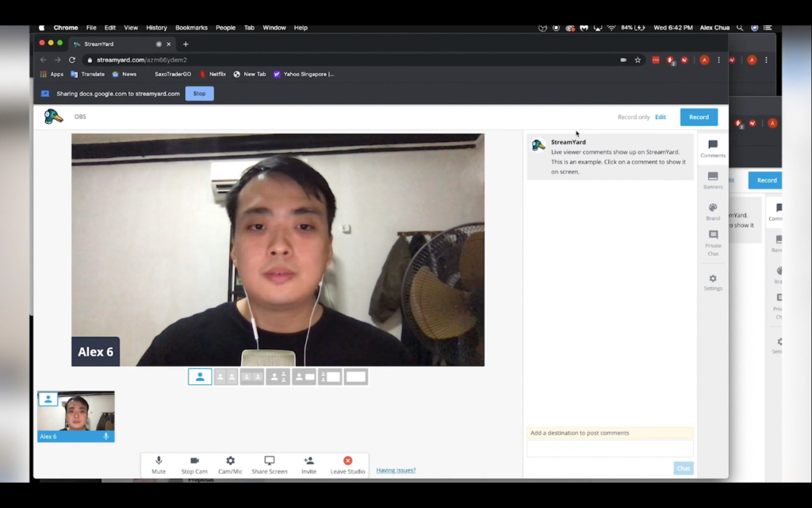This screenshot has height=508, width=812.
Task: Open the New Tab bookmark
Action: click(250, 74)
